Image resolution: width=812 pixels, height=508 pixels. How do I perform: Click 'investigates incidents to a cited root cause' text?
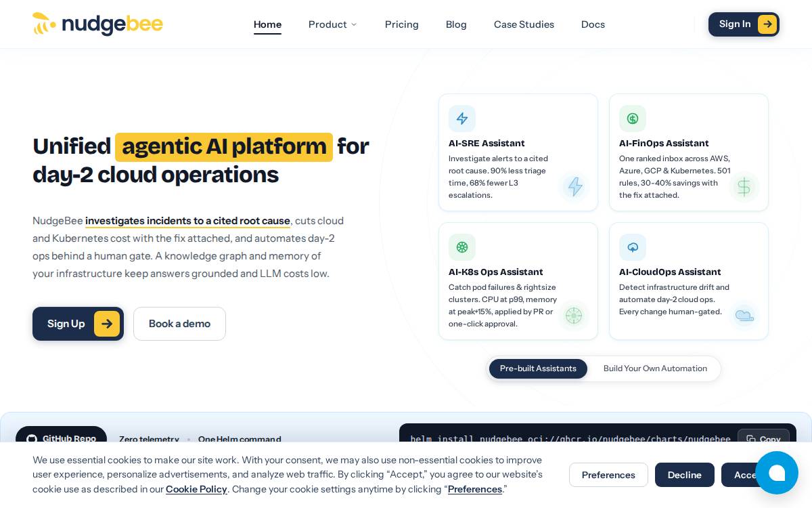click(x=187, y=221)
